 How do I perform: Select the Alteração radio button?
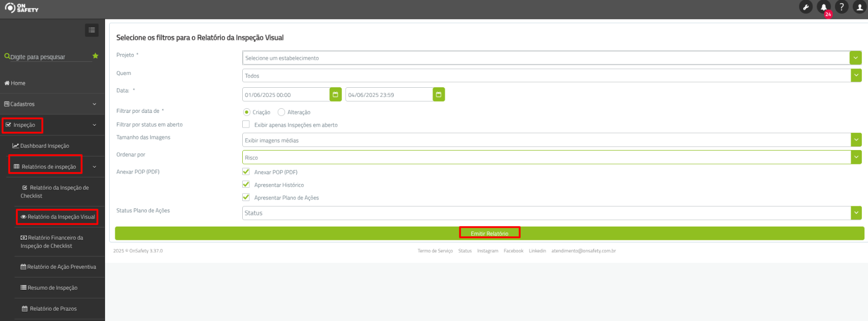(x=281, y=112)
